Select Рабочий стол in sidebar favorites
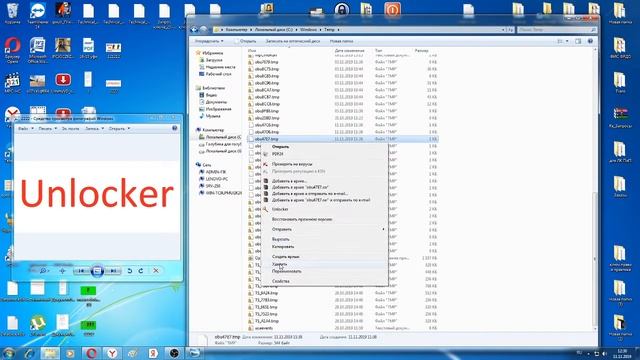The width and height of the screenshot is (640, 360). point(218,74)
